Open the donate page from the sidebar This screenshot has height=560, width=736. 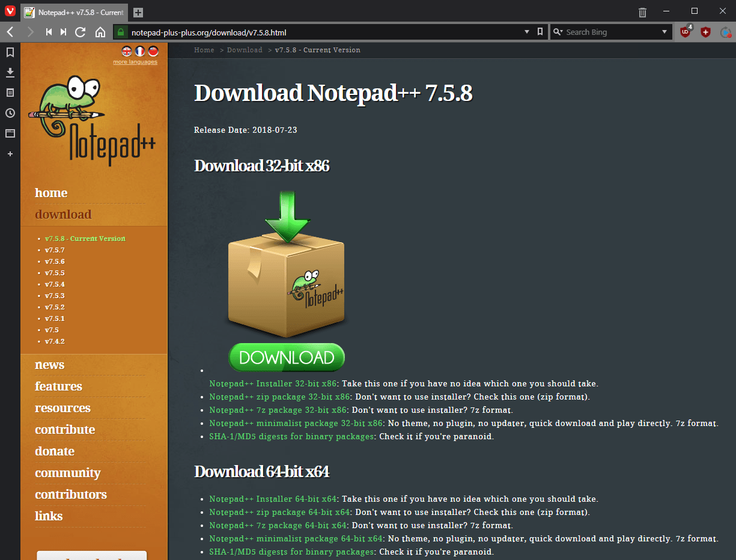(55, 451)
